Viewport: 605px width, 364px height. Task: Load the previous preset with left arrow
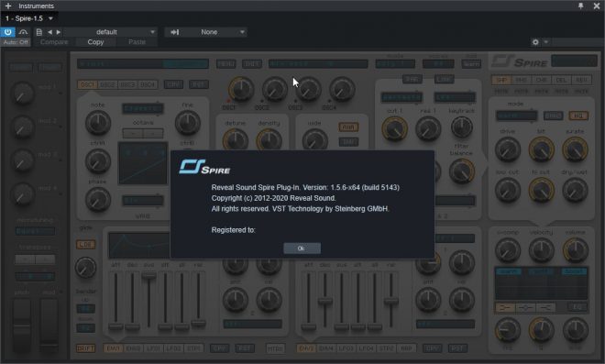point(49,32)
